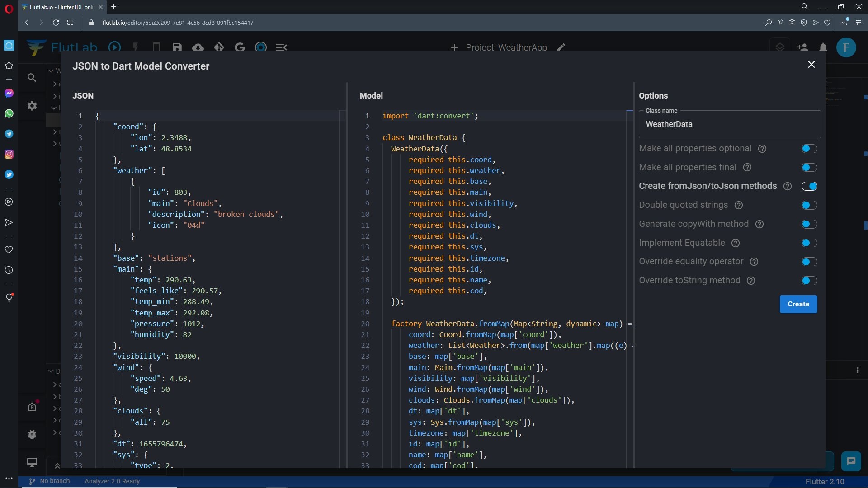Click the Create button
868x488 pixels.
[798, 304]
